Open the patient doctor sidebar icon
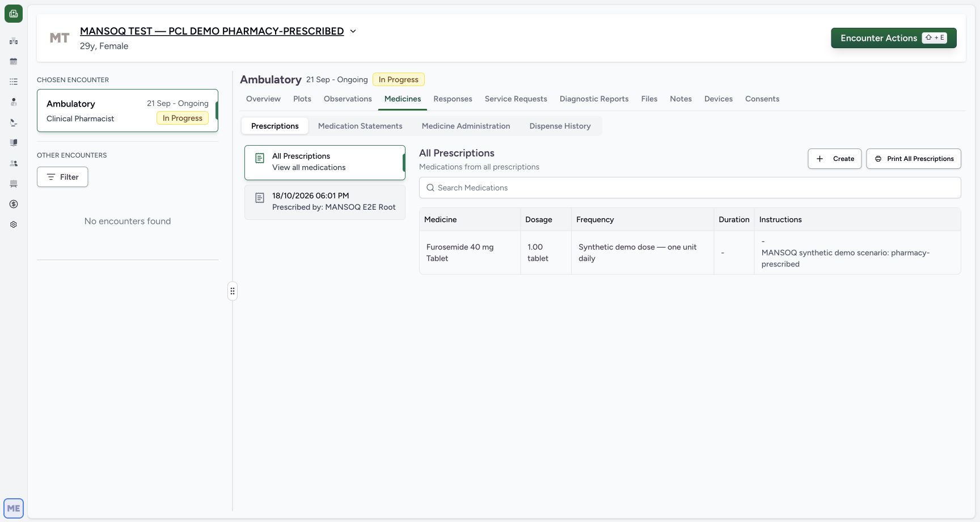The height and width of the screenshot is (522, 980). click(14, 102)
